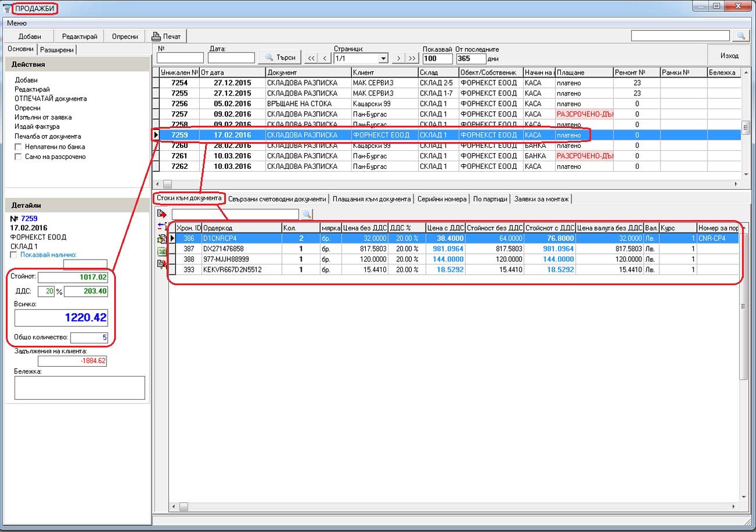Click the goods filter text box
756x532 pixels.
pyautogui.click(x=235, y=214)
